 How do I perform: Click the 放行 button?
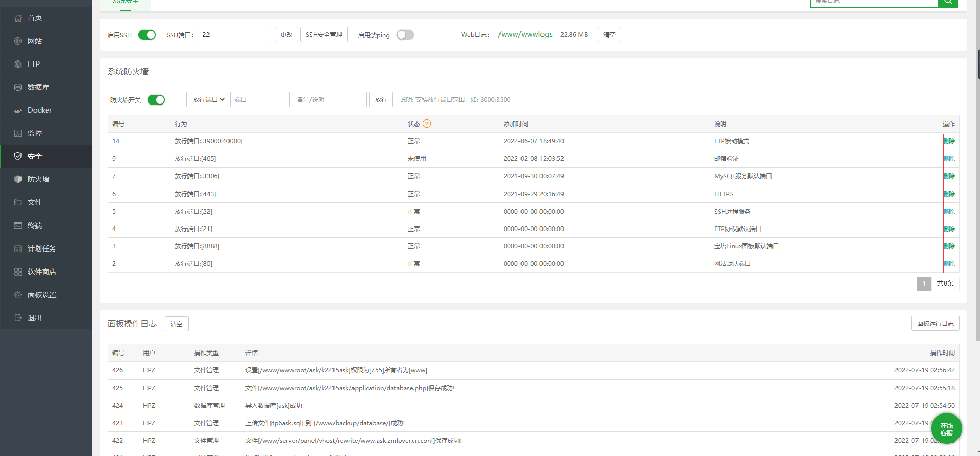point(381,99)
